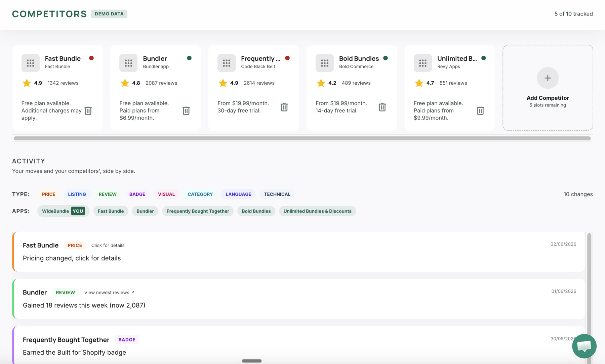Click the horizontal scrollbar under competitor cards
The width and height of the screenshot is (605, 364).
(x=302, y=138)
